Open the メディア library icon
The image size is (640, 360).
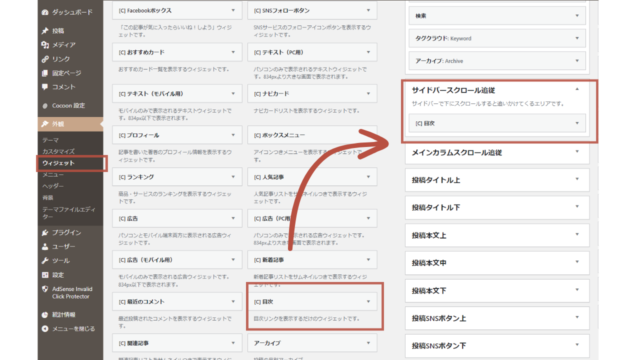[45, 45]
